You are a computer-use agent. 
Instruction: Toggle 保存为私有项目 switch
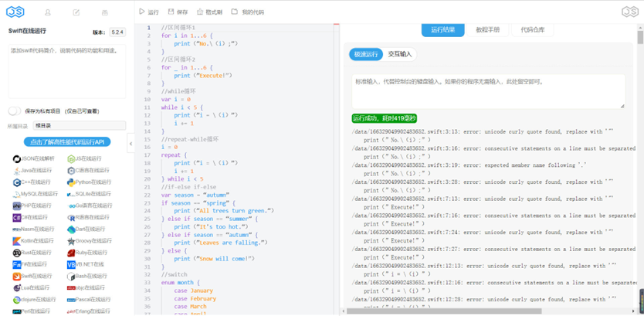pyautogui.click(x=15, y=111)
